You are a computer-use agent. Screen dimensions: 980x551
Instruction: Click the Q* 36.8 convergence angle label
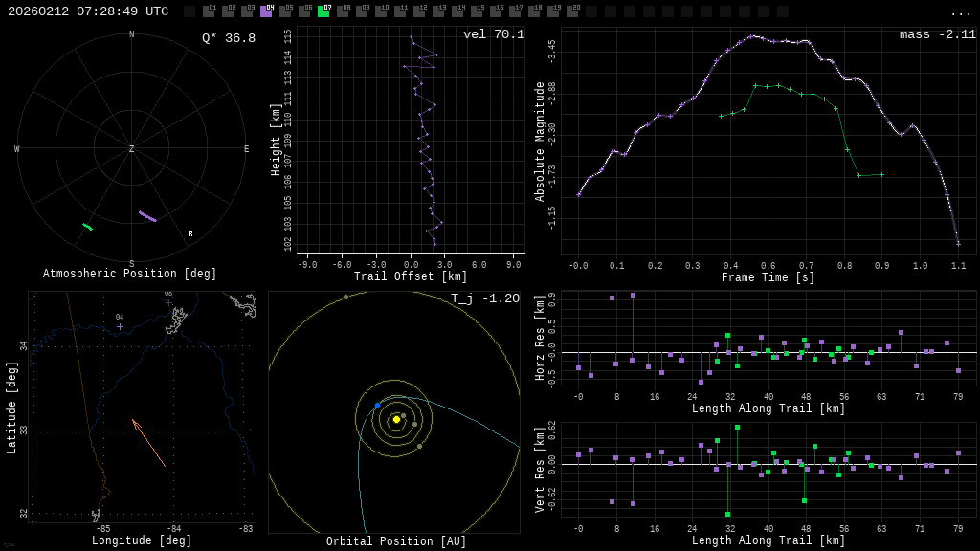pos(228,38)
